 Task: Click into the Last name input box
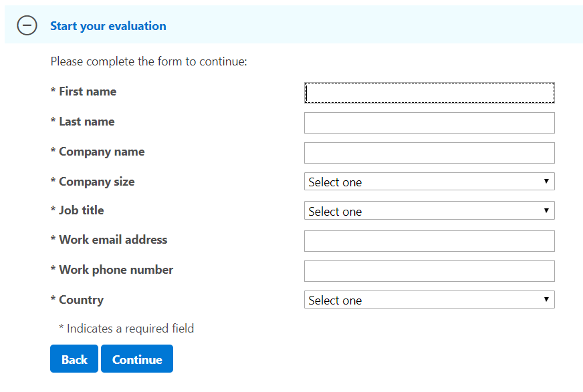pos(429,123)
